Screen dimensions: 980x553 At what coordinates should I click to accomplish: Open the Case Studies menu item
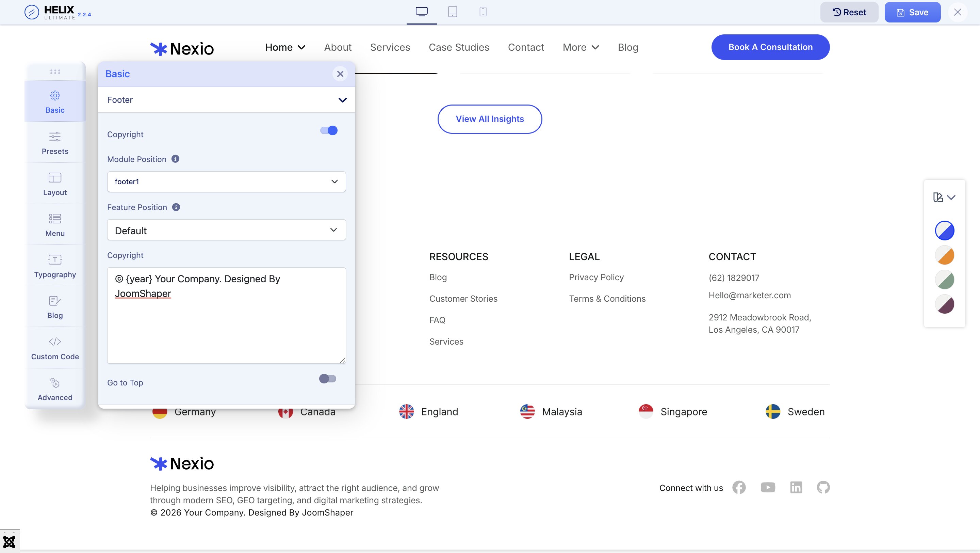click(459, 47)
